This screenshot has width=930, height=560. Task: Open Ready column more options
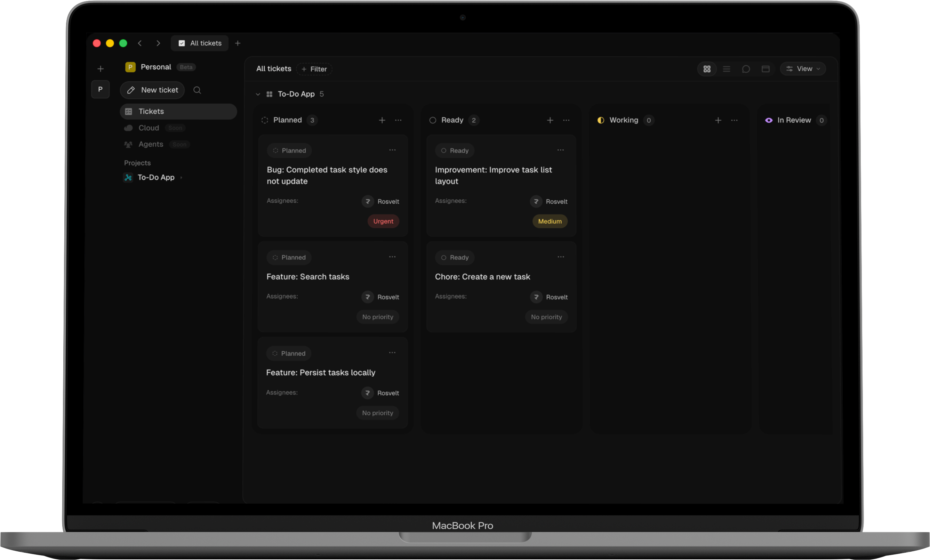[566, 120]
